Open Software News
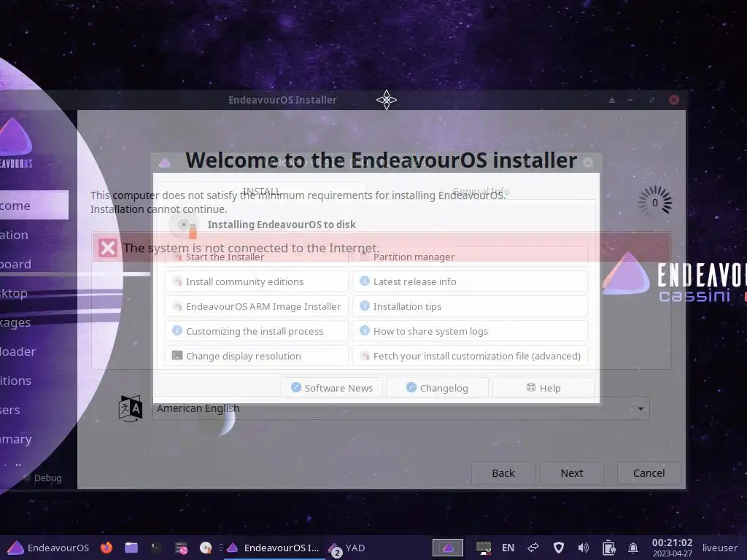The height and width of the screenshot is (560, 747). [332, 388]
